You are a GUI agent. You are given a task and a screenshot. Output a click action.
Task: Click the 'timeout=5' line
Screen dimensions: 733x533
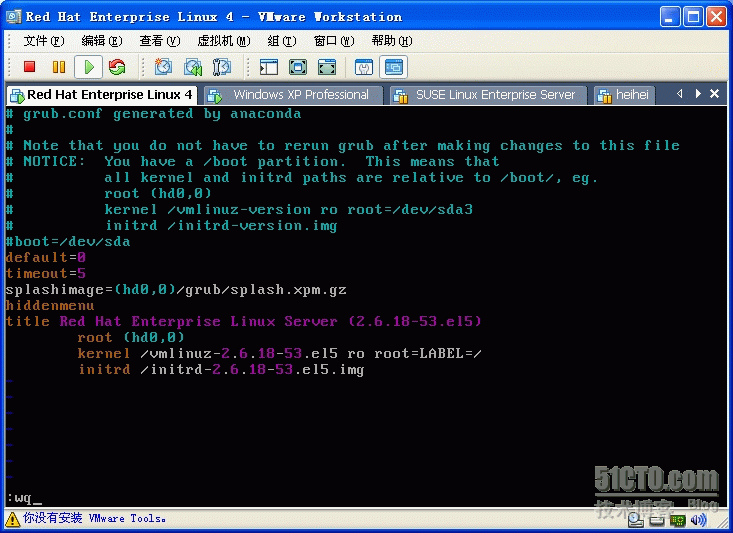point(46,274)
